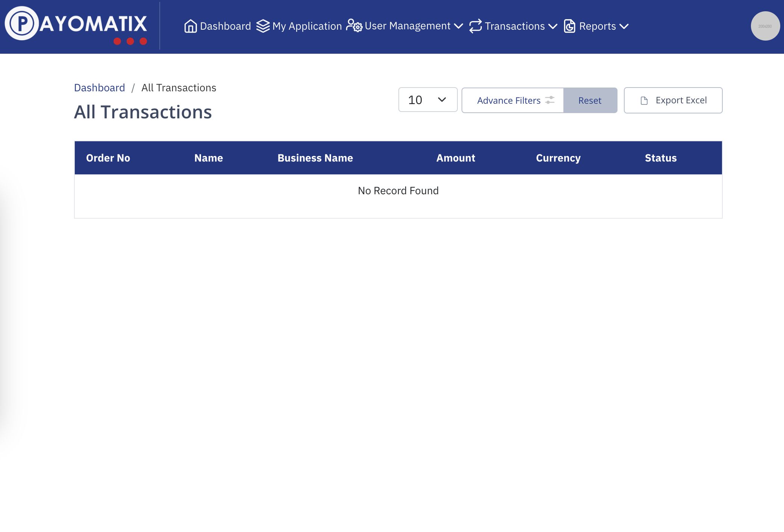Click the Advance Filters sliders icon

point(550,100)
